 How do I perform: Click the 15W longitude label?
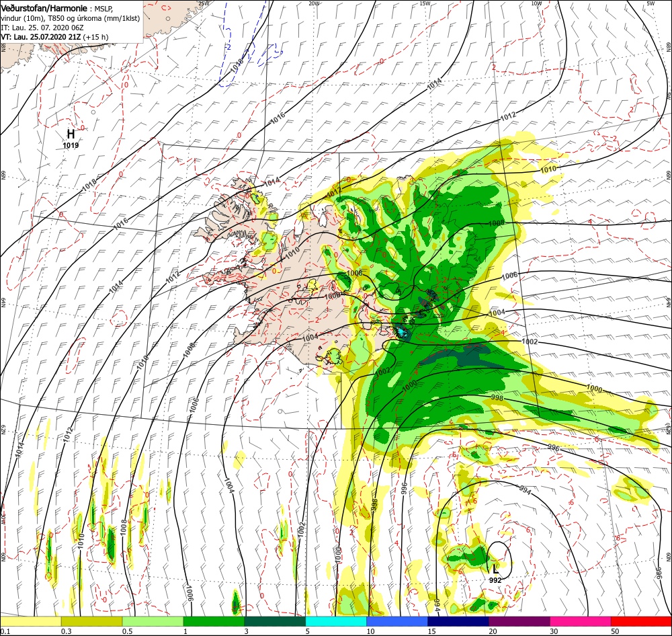425,3
